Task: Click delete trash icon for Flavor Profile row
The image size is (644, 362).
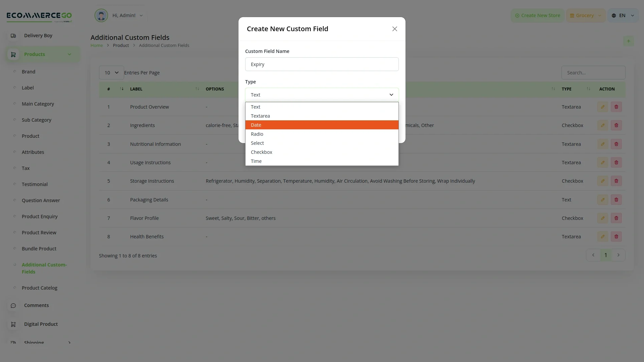Action: 616,218
